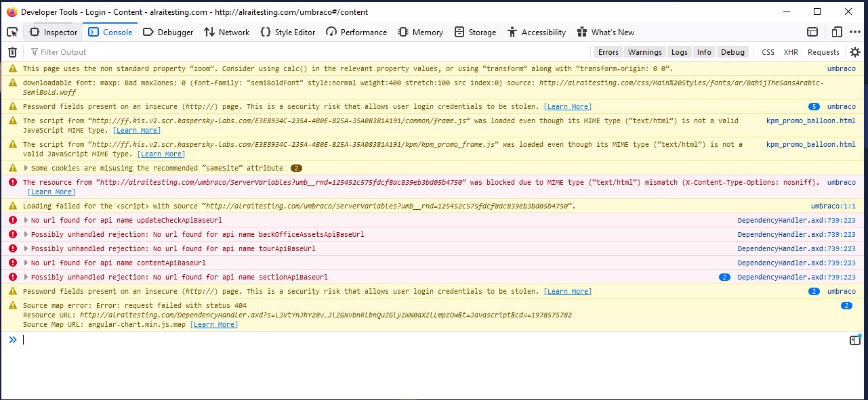Screen dimensions: 868x400
Task: Click warning icon on downloadable font row
Action: [13, 83]
